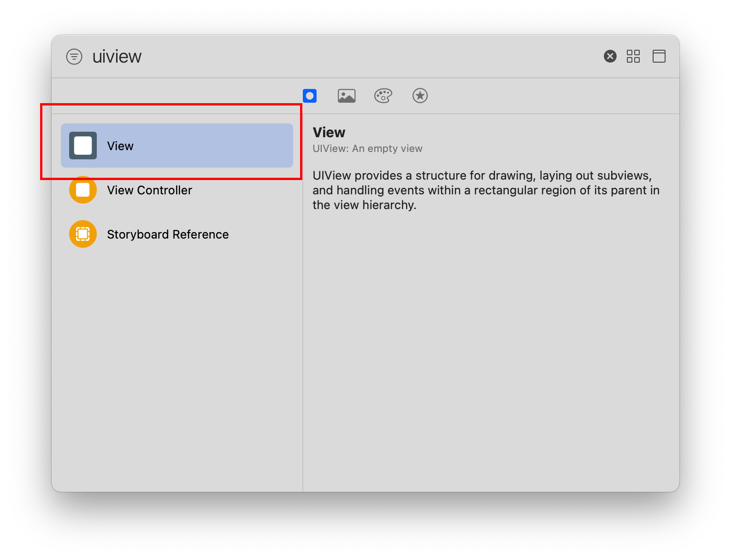Select the Objects library tab

coord(310,96)
